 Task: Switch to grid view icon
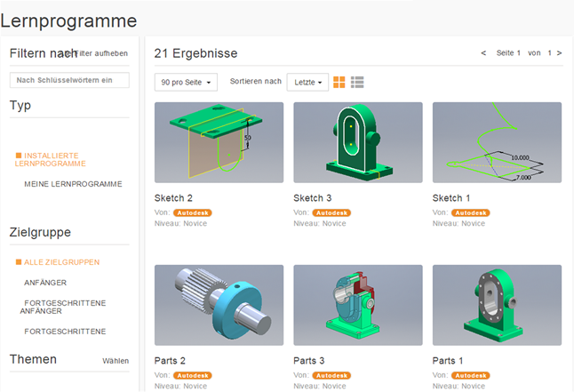click(x=339, y=82)
